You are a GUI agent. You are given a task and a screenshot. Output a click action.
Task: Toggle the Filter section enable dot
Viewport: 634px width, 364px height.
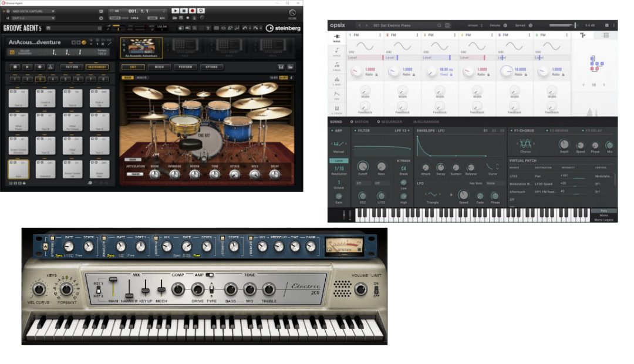(355, 131)
